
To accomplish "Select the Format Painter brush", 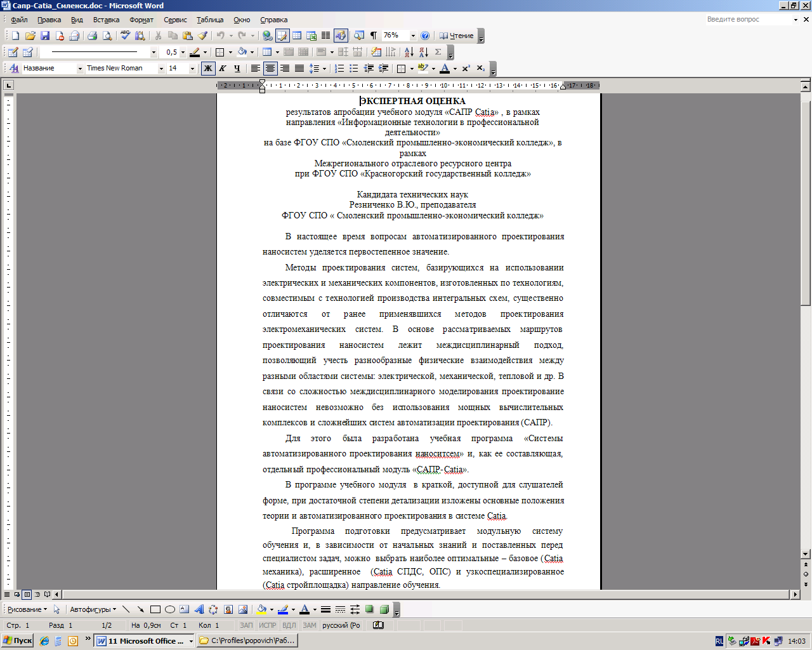I will (202, 36).
